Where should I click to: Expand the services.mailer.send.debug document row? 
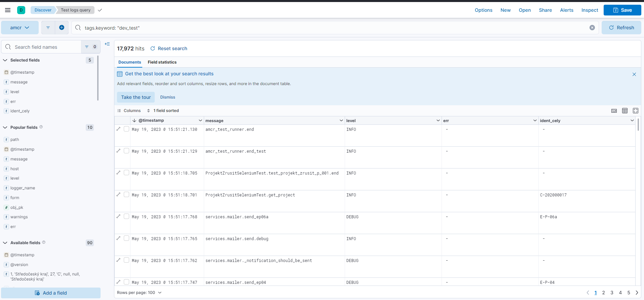[118, 238]
